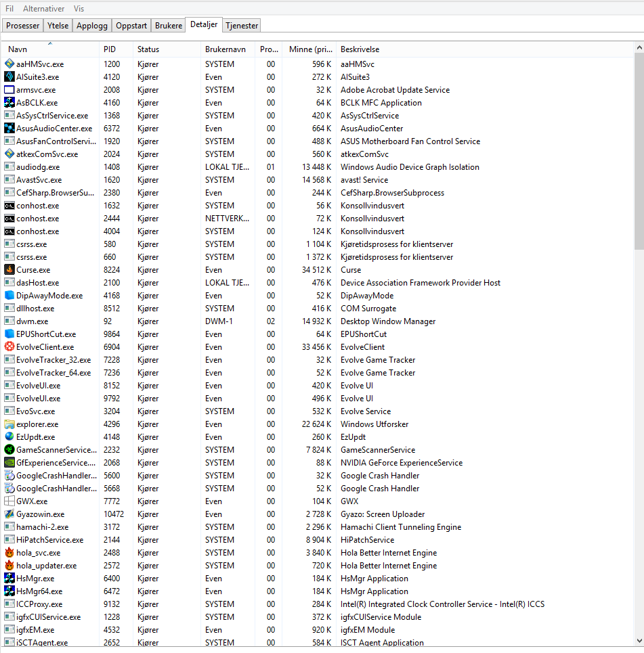Click the HsMgr.exe icon
This screenshot has width=644, height=653.
pyautogui.click(x=9, y=578)
